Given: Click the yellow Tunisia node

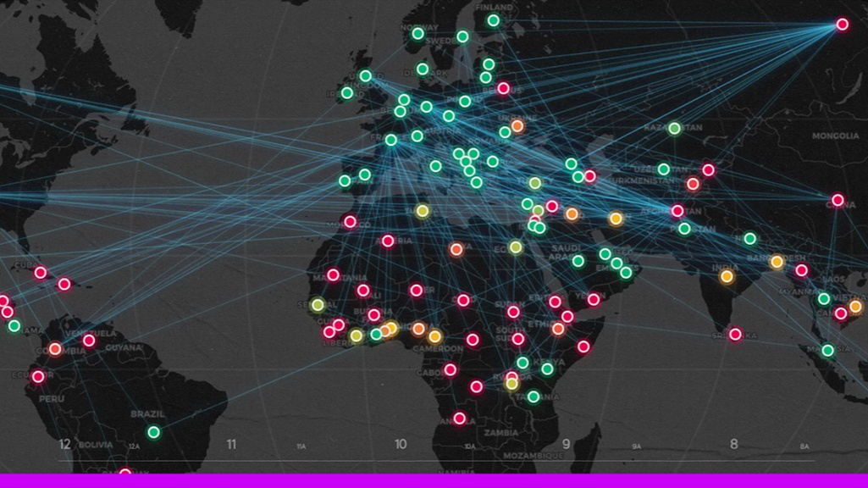Looking at the screenshot, I should point(423,211).
